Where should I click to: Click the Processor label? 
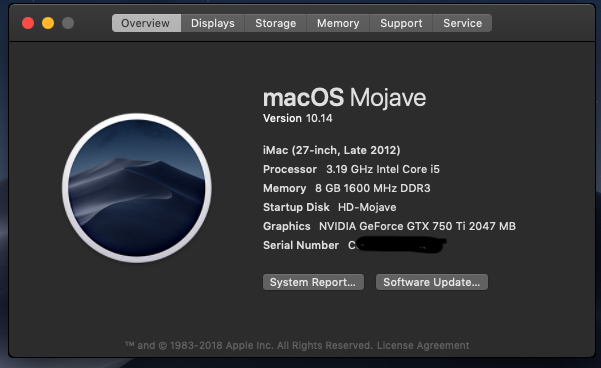pos(290,169)
